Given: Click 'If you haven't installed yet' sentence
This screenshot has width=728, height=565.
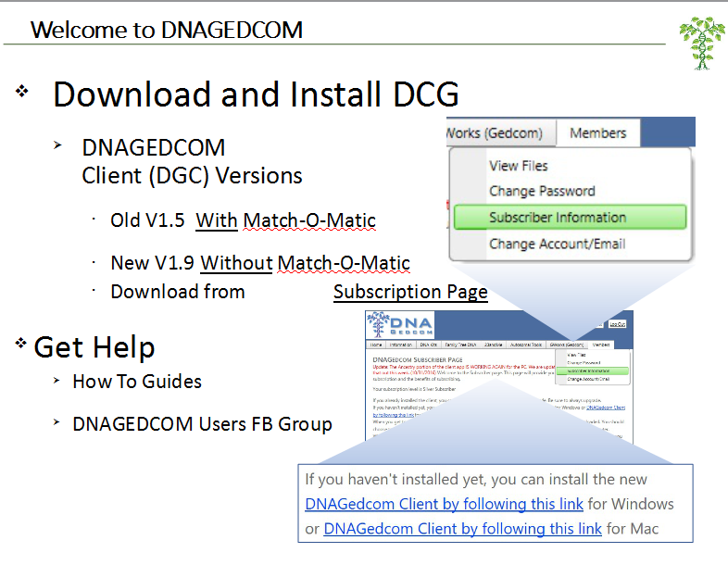Looking at the screenshot, I should coord(476,480).
